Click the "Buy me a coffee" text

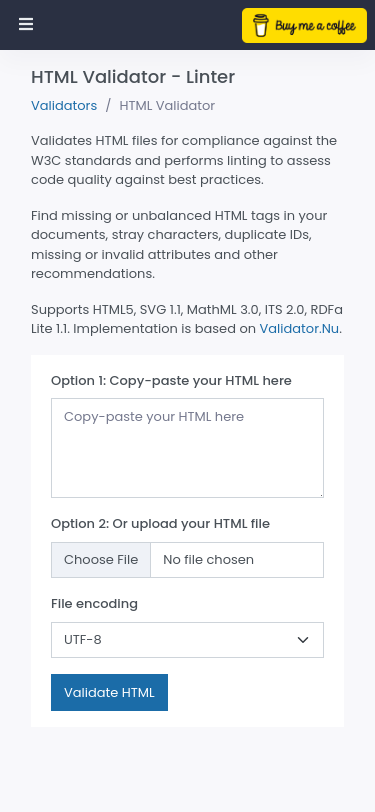pos(315,26)
